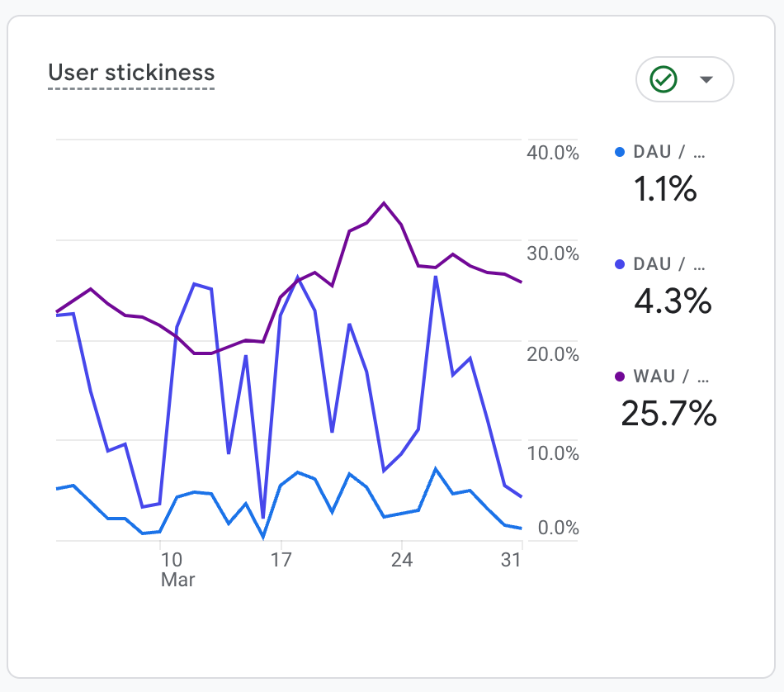Image resolution: width=784 pixels, height=692 pixels.
Task: Click the 24 date axis label
Action: (x=402, y=559)
